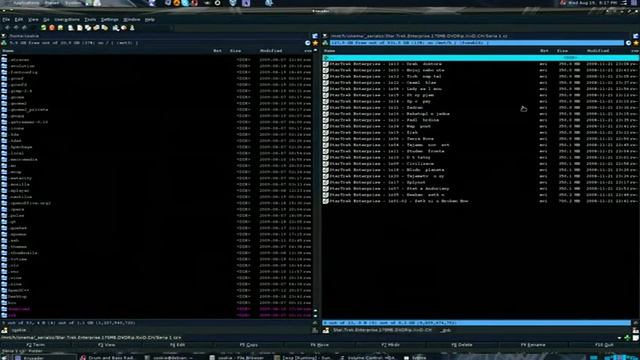Click the Up directory arrow in toolbar

click(x=24, y=28)
